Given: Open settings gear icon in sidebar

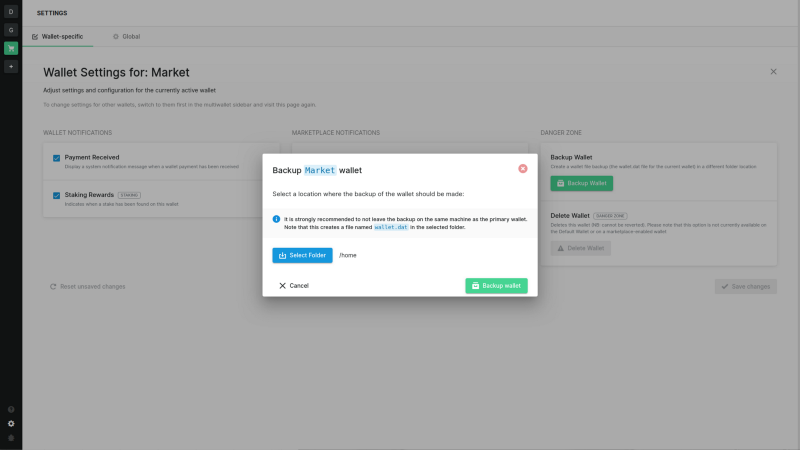Looking at the screenshot, I should pyautogui.click(x=11, y=424).
